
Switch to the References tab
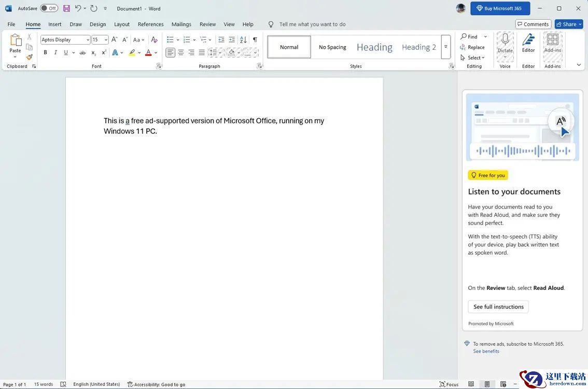coord(151,24)
